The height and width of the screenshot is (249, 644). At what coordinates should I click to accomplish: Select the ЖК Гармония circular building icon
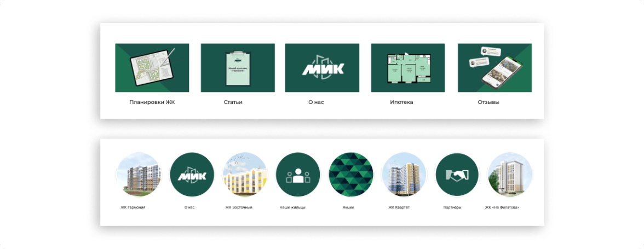(139, 175)
